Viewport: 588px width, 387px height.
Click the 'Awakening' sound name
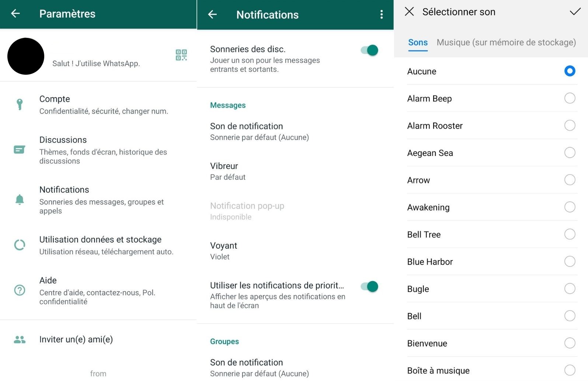(x=428, y=208)
